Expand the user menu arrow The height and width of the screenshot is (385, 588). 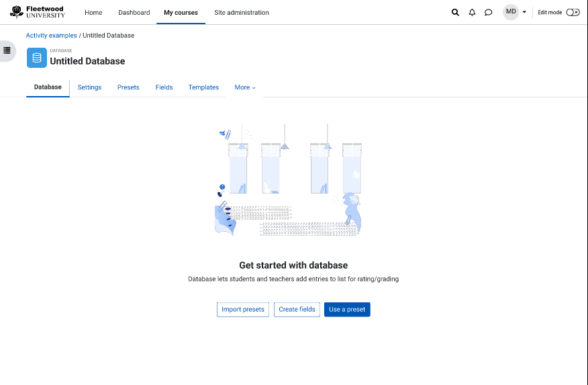pos(524,12)
